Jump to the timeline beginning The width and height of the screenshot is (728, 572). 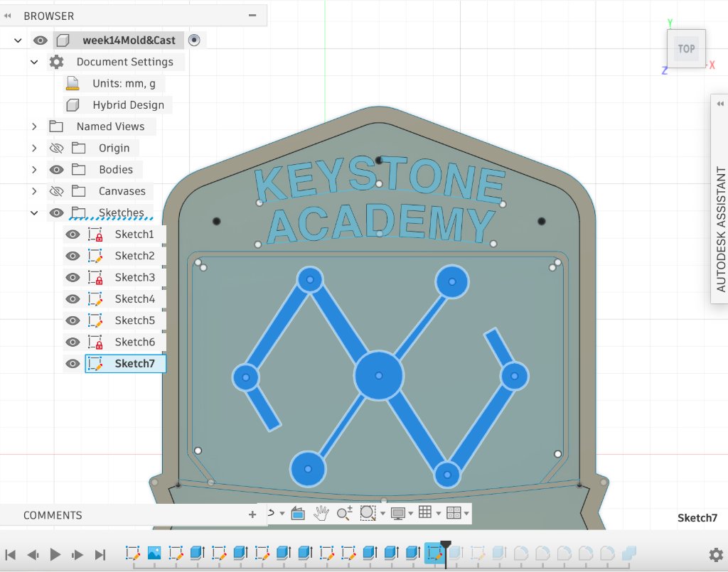[10, 554]
